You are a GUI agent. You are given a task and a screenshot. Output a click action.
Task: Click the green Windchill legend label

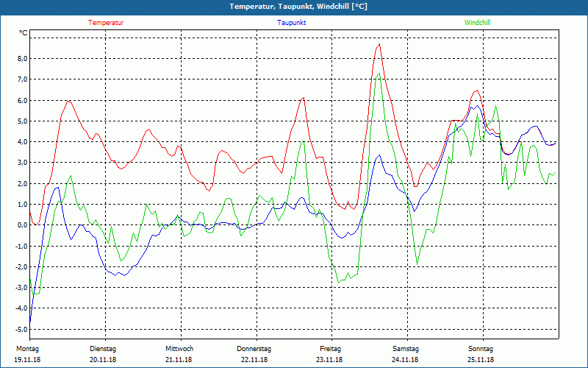point(477,23)
